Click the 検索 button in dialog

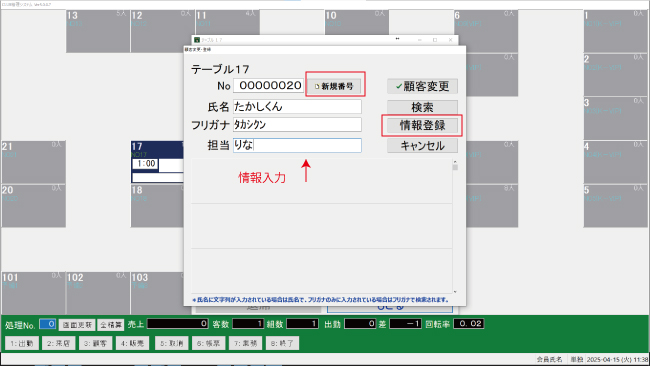[x=422, y=107]
